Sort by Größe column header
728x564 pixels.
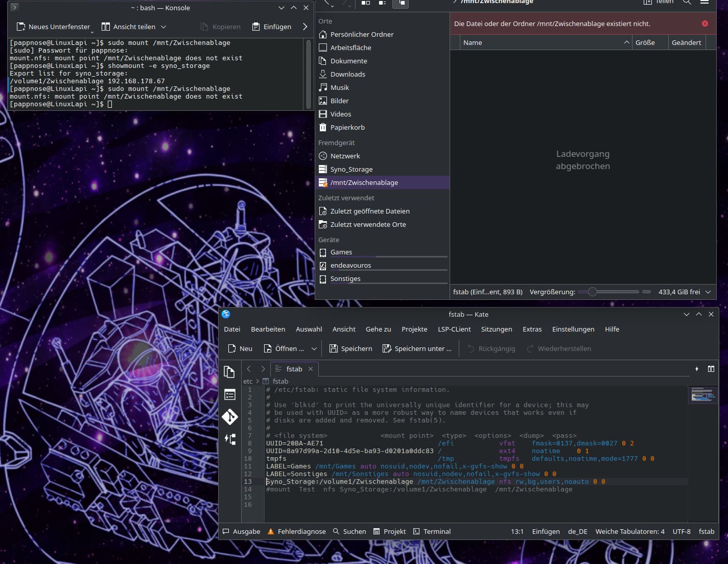coord(650,42)
